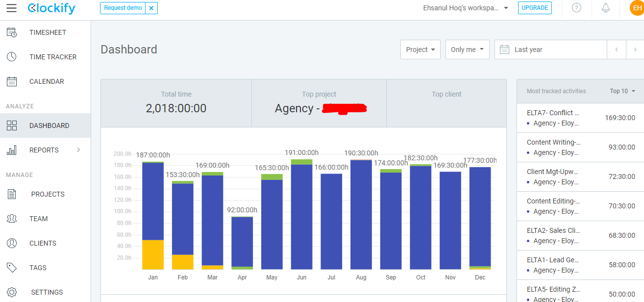Open the Calendar view
The width and height of the screenshot is (644, 302).
(x=11, y=81)
